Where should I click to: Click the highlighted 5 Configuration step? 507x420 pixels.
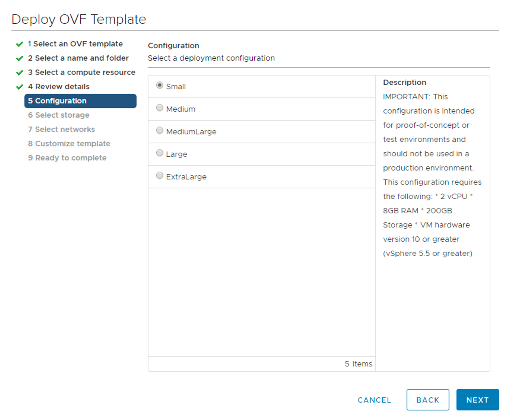(x=80, y=101)
